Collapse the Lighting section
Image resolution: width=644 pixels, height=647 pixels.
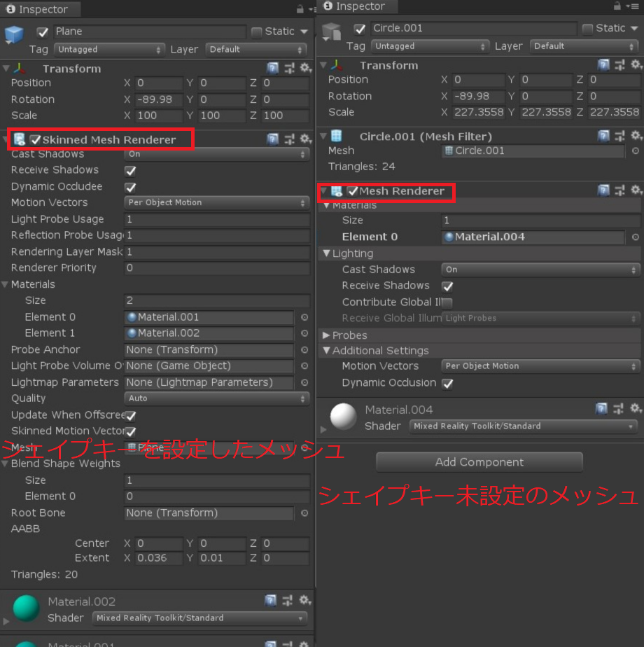click(326, 253)
